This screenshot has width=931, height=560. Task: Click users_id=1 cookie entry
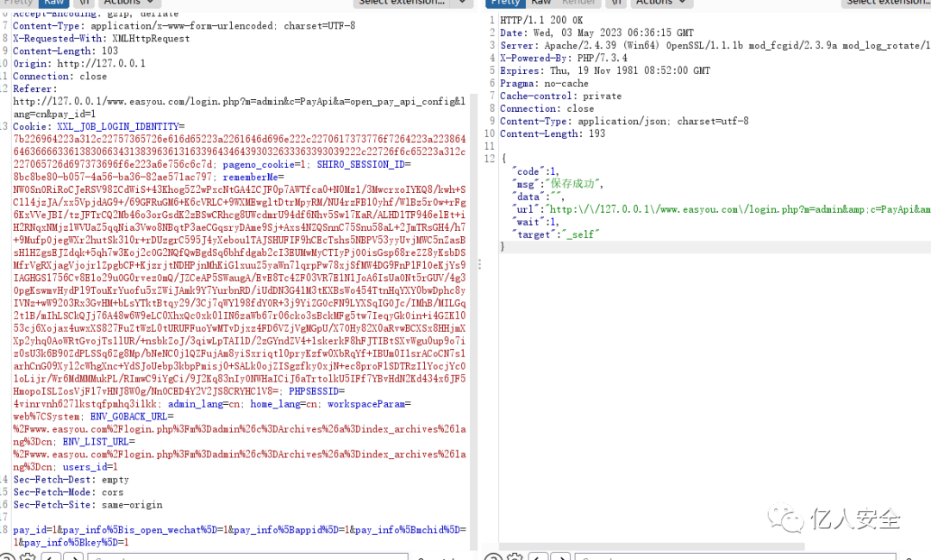click(91, 467)
